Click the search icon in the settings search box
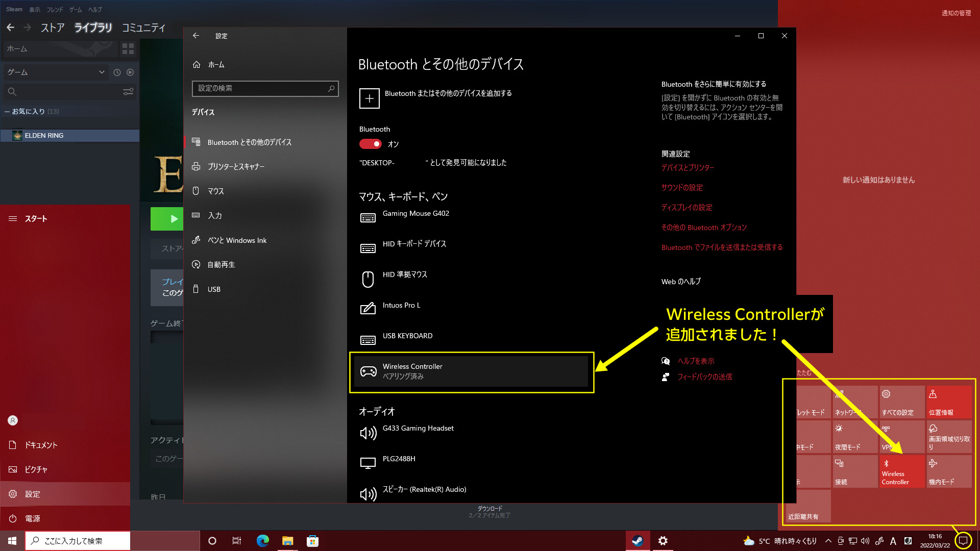The image size is (980, 551). 331,89
